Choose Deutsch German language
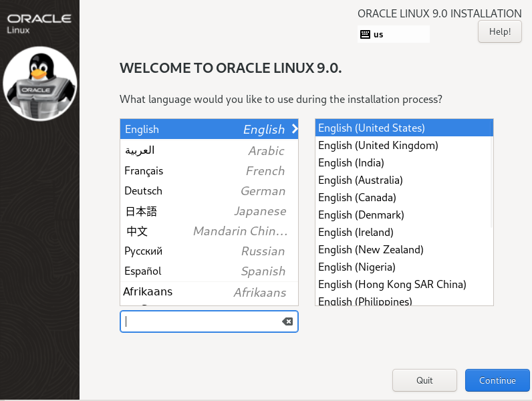The height and width of the screenshot is (401, 532). coord(209,190)
